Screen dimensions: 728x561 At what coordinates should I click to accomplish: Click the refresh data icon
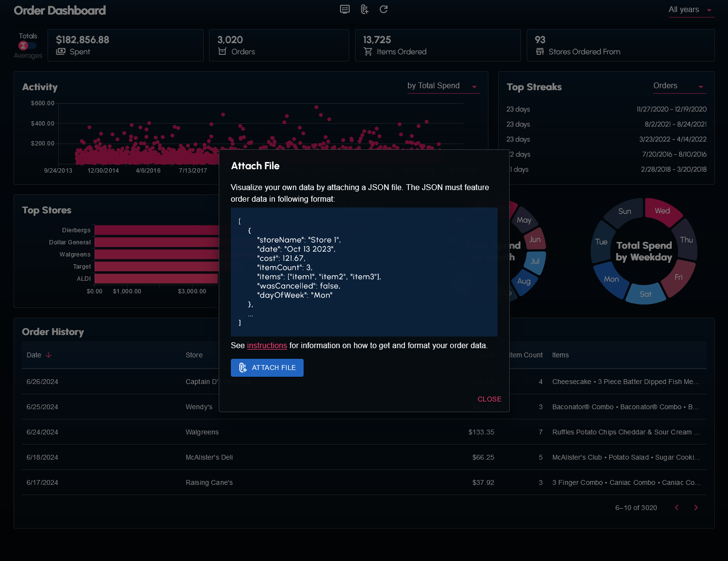point(384,9)
